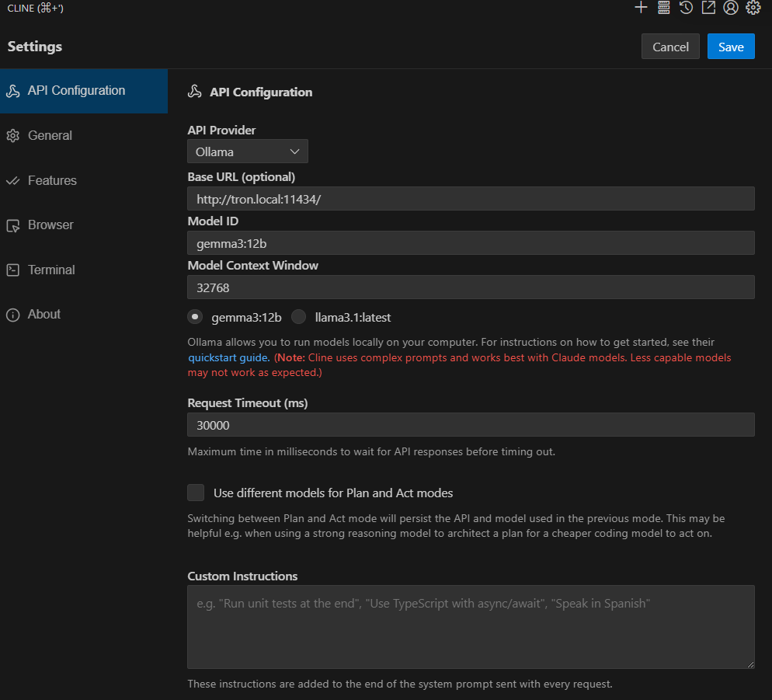Select the gemma3:12b radio button
This screenshot has width=772, height=700.
pos(195,317)
